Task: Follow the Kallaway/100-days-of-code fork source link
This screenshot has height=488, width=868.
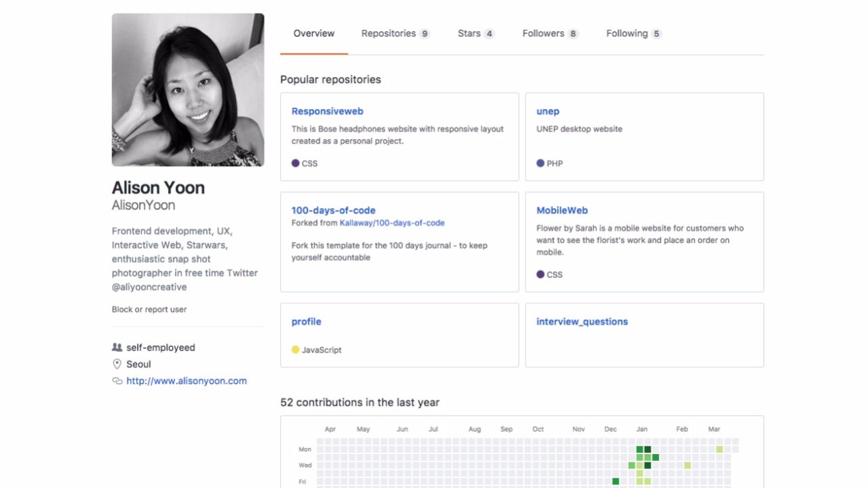Action: click(392, 222)
